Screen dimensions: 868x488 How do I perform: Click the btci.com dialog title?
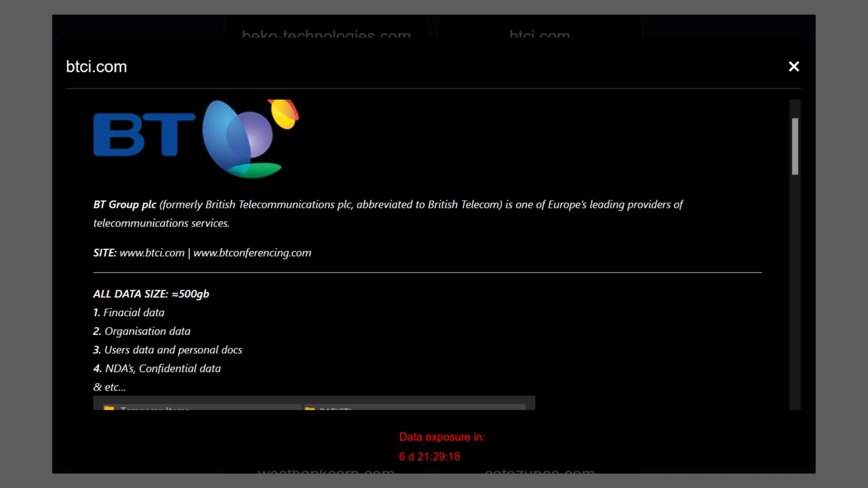click(x=96, y=66)
